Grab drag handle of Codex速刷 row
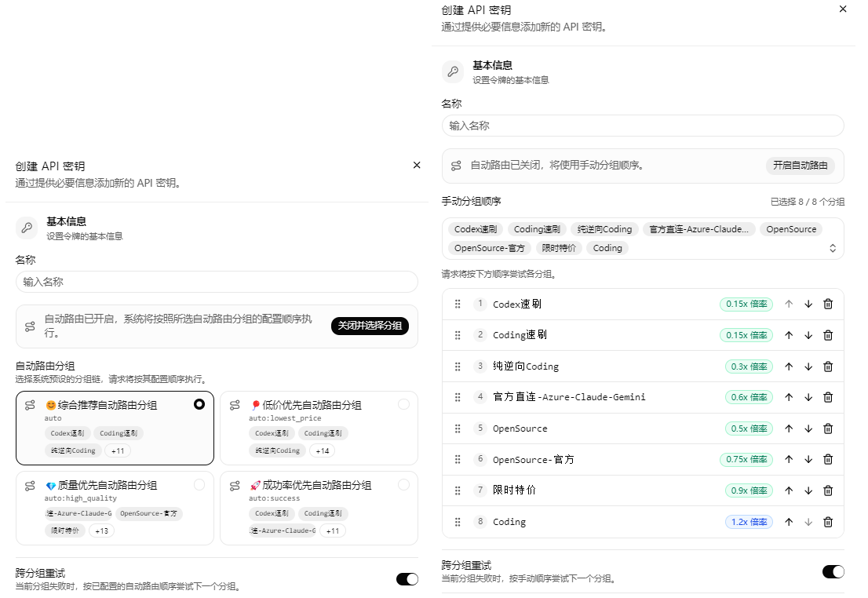This screenshot has height=598, width=868. [x=458, y=304]
